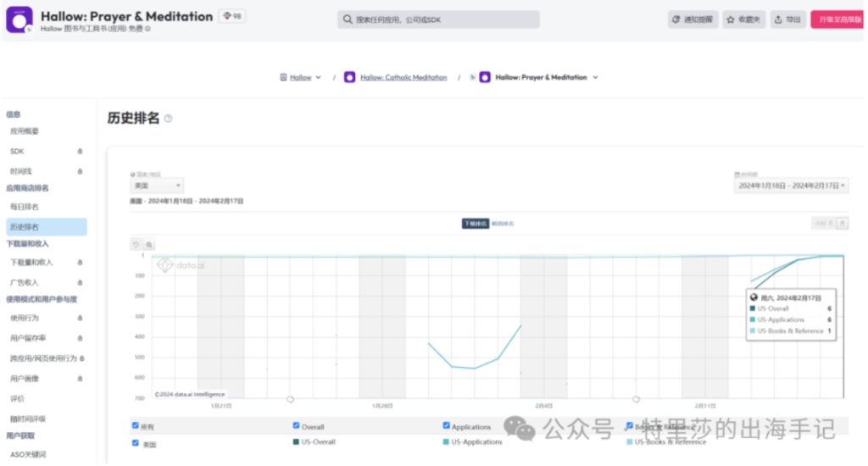
Task: Click the lock icon beside SDK
Action: [81, 151]
